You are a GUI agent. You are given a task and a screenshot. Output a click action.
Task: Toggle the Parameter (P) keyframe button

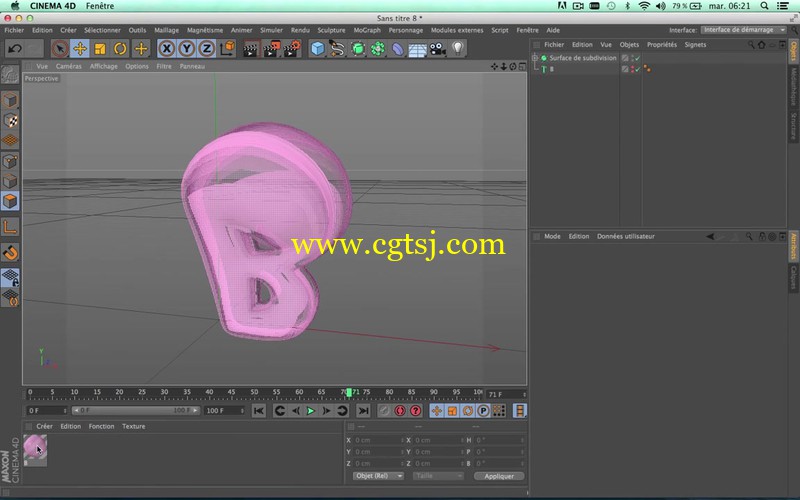(483, 411)
